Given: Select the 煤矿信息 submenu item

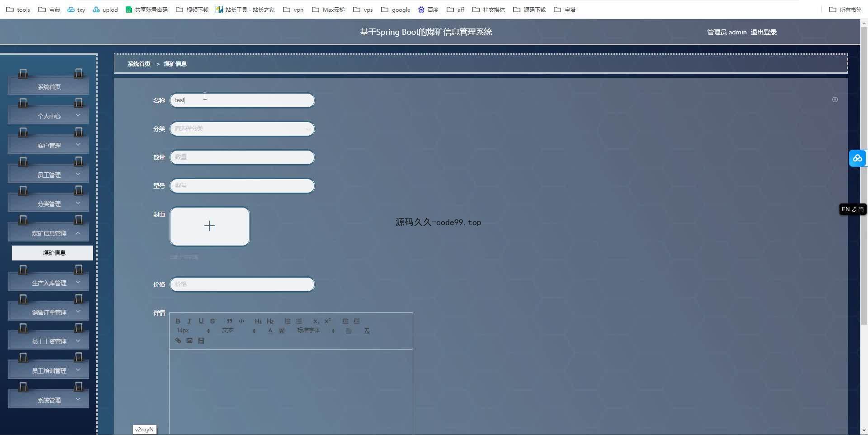Looking at the screenshot, I should [x=52, y=253].
